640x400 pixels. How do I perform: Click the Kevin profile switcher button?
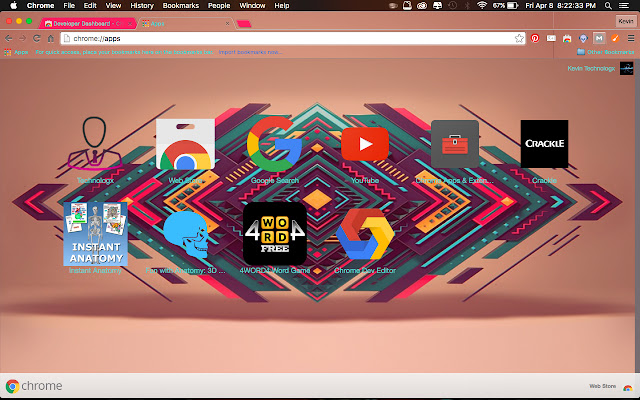626,21
